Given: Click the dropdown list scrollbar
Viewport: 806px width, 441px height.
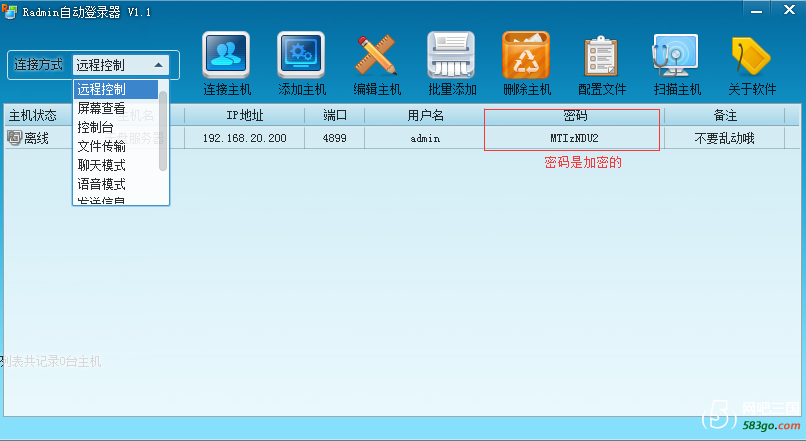Looking at the screenshot, I should click(x=163, y=131).
